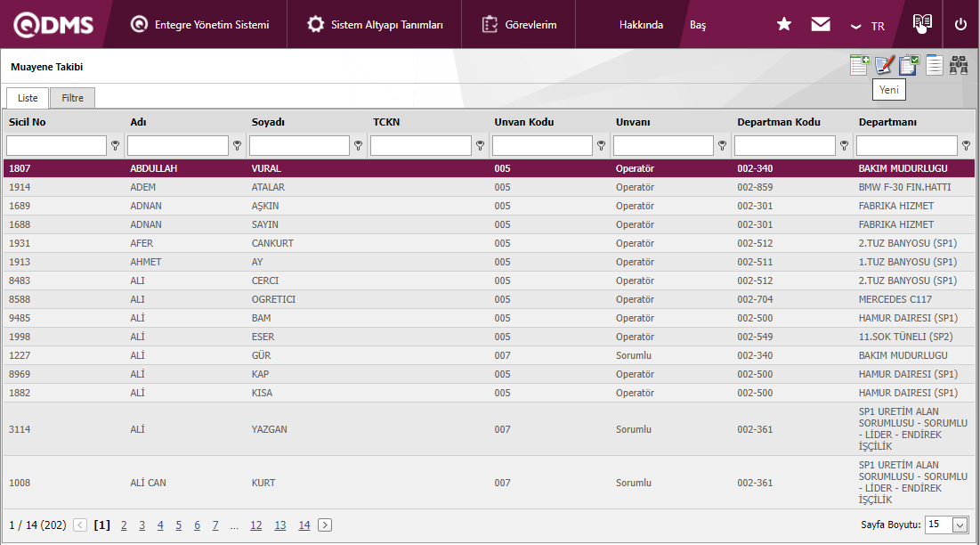The image size is (980, 545).
Task: Click the binoculars search icon
Action: tap(959, 65)
